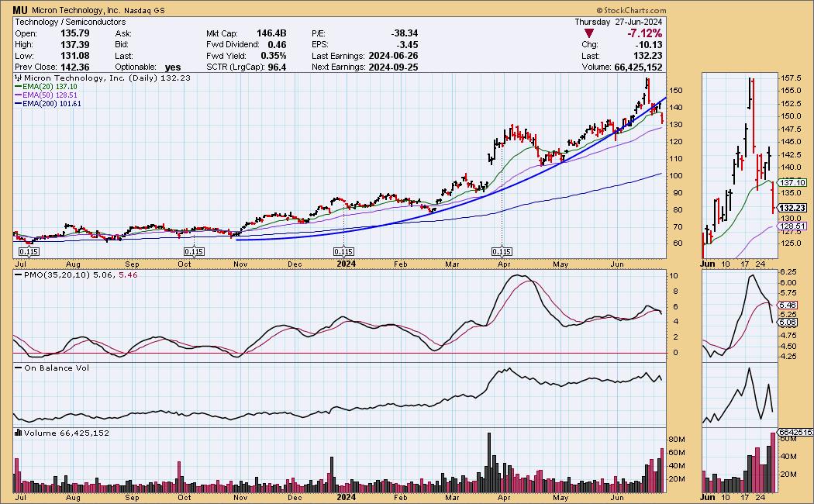Click the Fwd Yield value 0.35%
Screen dimensions: 814x504
pyautogui.click(x=274, y=56)
